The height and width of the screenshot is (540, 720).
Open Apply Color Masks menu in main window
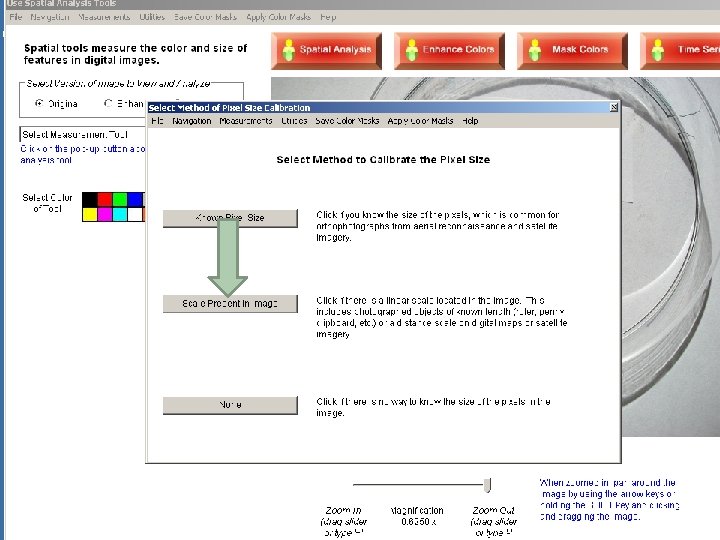(278, 17)
